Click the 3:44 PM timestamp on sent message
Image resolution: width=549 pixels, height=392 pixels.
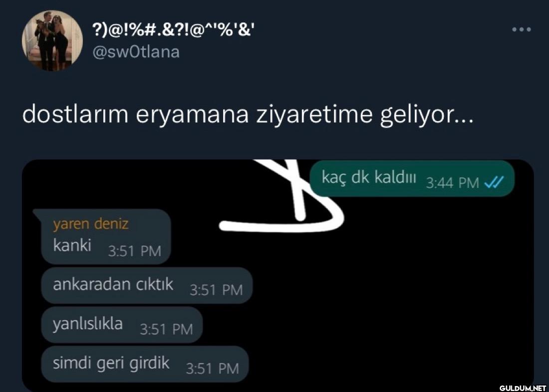(452, 183)
